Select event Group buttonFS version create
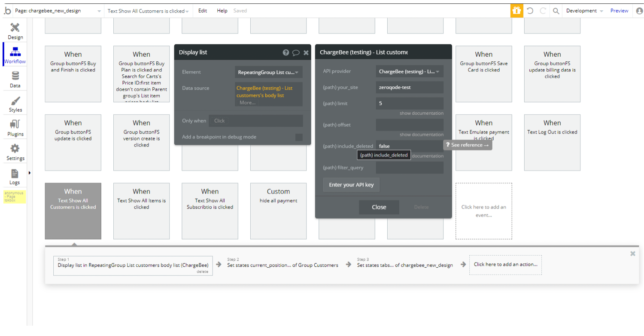The height and width of the screenshot is (336, 644). pos(141,143)
